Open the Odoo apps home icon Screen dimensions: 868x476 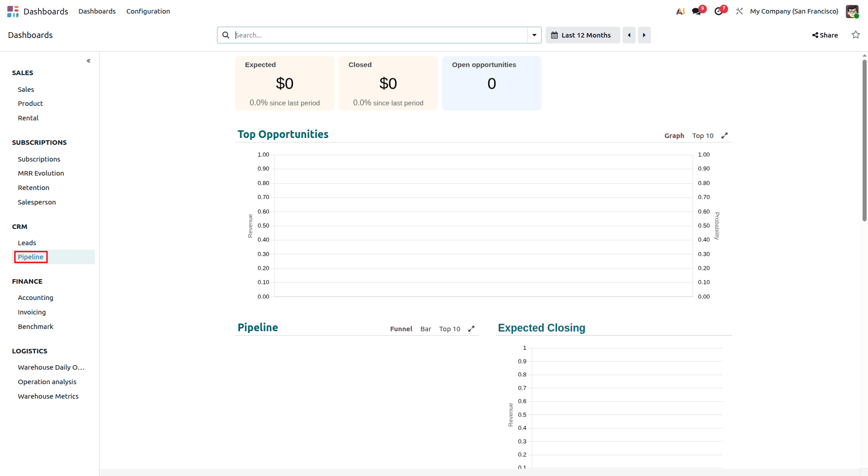(x=13, y=11)
